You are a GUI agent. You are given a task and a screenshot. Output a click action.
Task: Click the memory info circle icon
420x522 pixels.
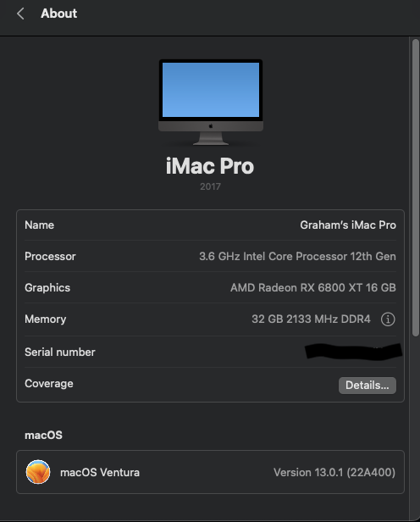click(388, 319)
